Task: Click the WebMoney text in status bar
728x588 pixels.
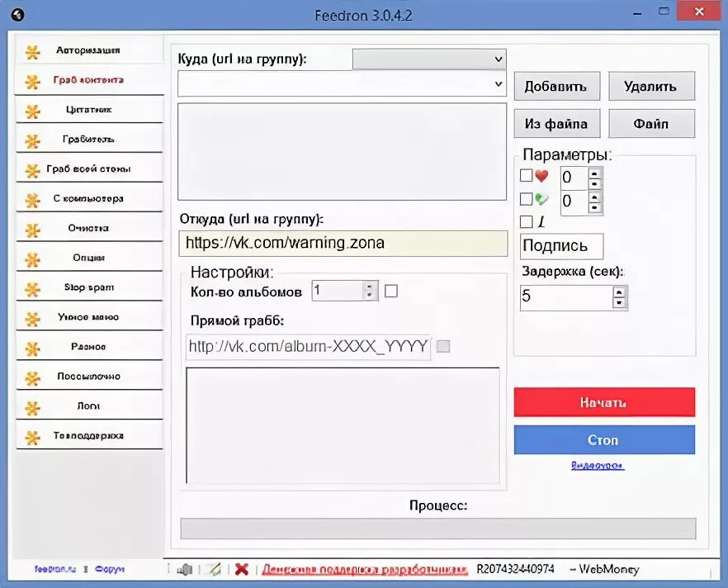Action: (608, 569)
